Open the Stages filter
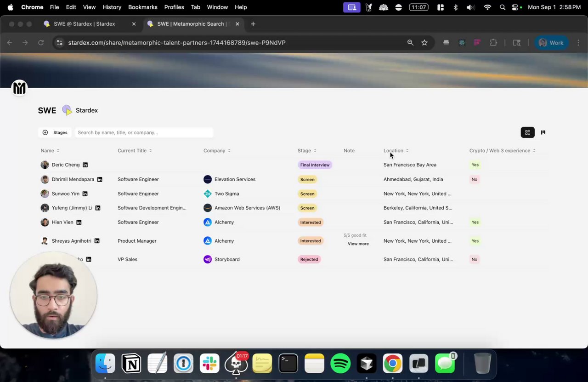This screenshot has height=382, width=588. point(55,132)
